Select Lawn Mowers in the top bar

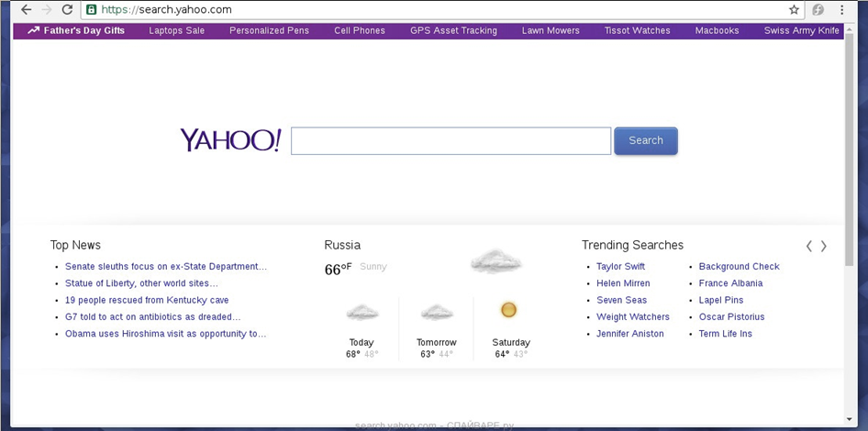pyautogui.click(x=551, y=30)
